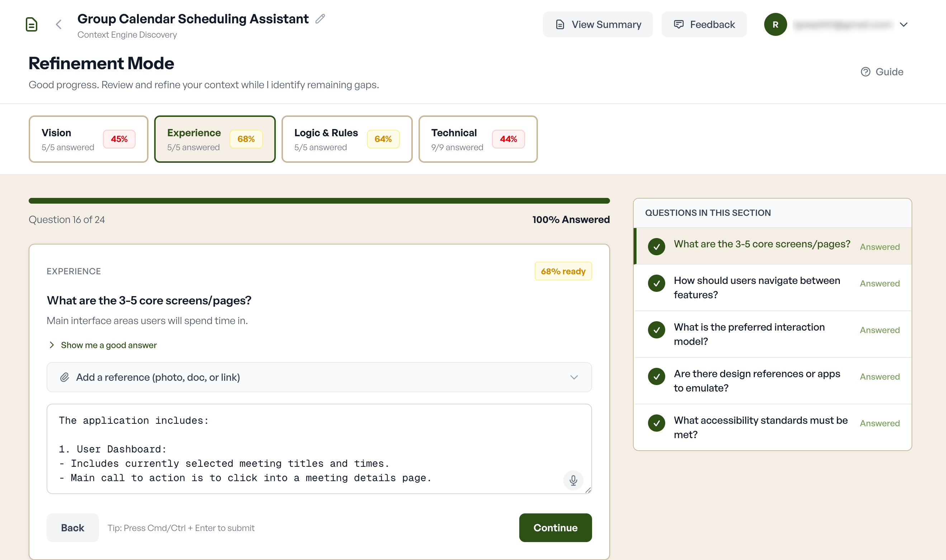The height and width of the screenshot is (560, 946).
Task: Click the Continue button
Action: coord(555,527)
